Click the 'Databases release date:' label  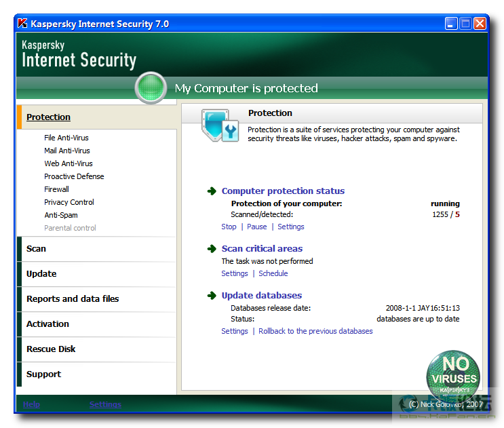coord(271,308)
